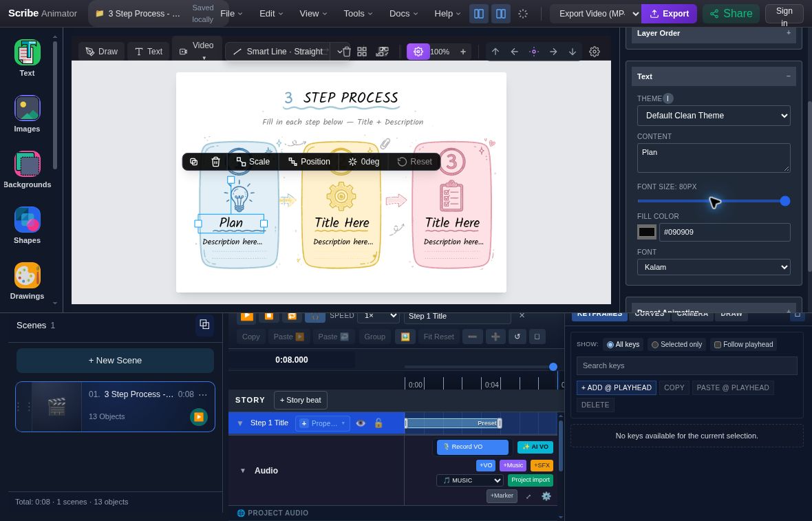This screenshot has width=812, height=521.
Task: Delete selected object from floating toolbar
Action: [x=216, y=162]
